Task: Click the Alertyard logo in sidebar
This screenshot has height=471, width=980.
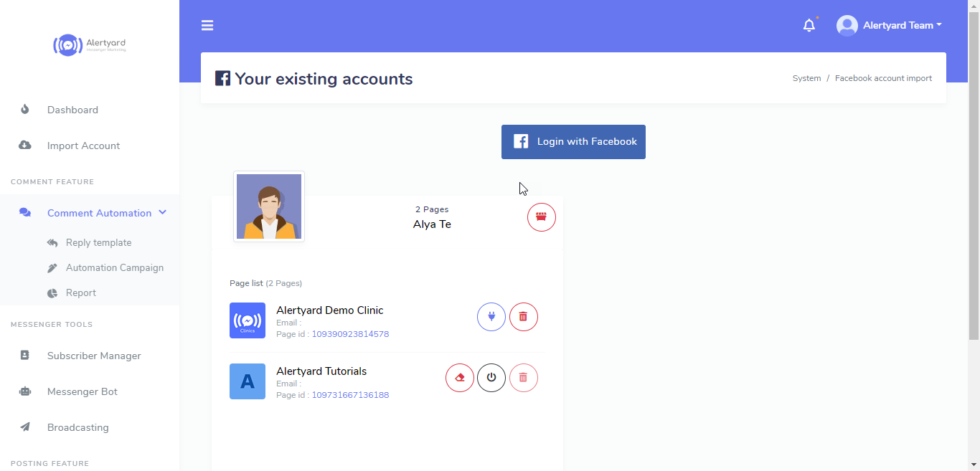Action: click(x=90, y=45)
